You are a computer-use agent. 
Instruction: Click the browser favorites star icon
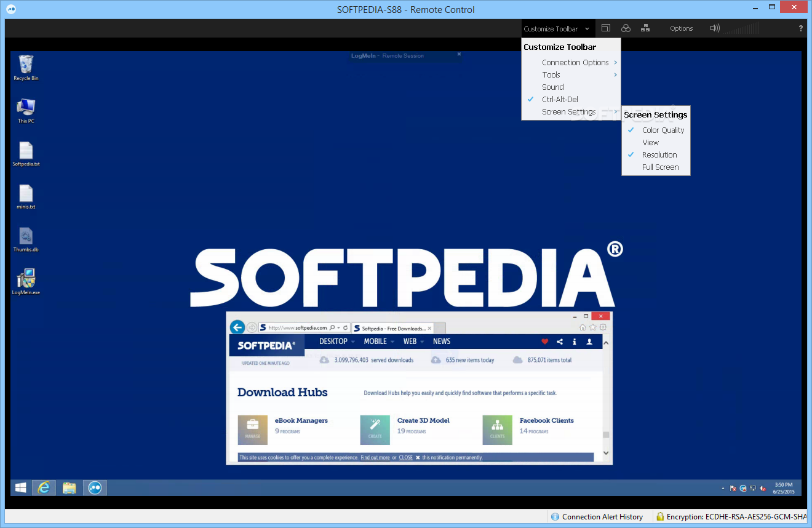click(x=593, y=327)
